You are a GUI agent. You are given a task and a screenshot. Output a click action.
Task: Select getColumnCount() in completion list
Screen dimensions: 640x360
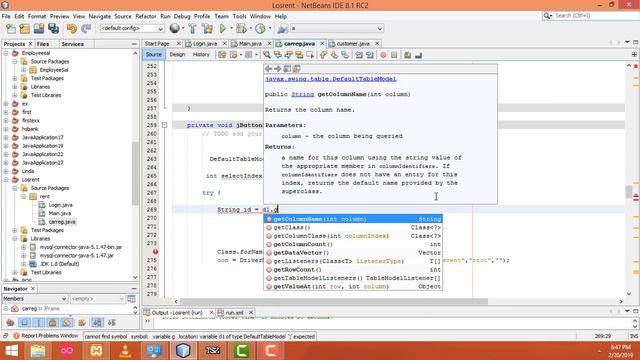point(353,244)
